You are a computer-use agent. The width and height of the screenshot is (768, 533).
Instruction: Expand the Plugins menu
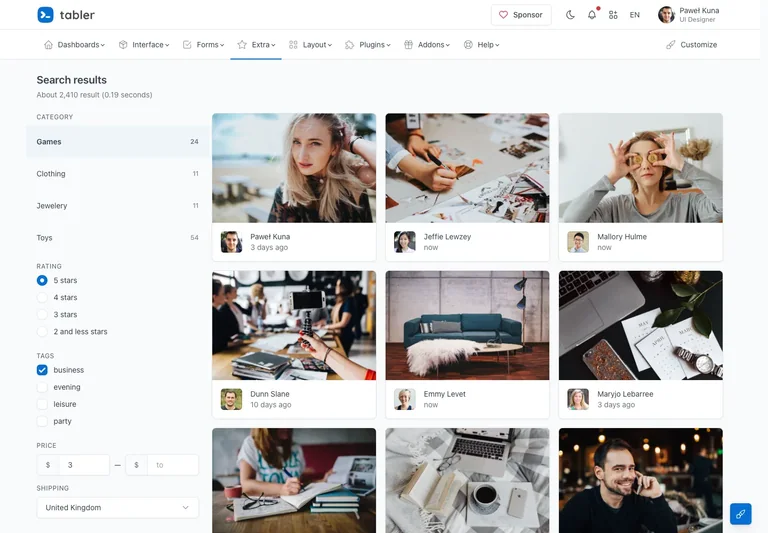(x=367, y=45)
